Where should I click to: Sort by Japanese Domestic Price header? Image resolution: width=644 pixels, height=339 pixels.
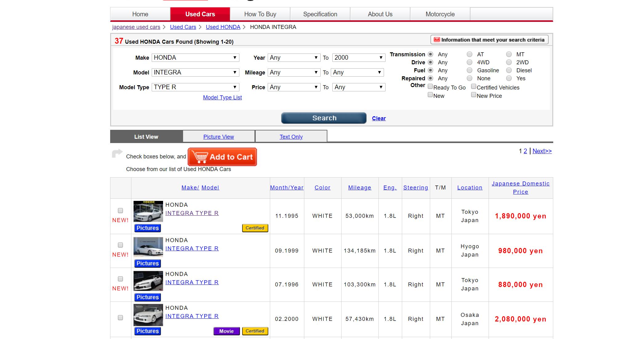(521, 188)
